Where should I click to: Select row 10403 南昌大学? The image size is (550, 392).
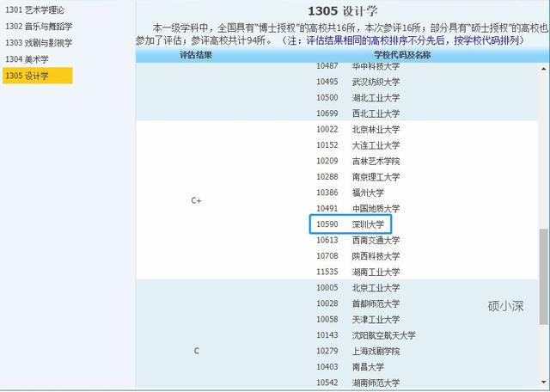coord(350,367)
